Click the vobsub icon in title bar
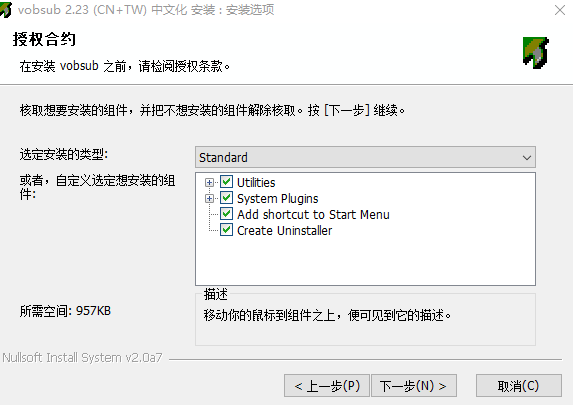The width and height of the screenshot is (573, 405). [x=5, y=10]
